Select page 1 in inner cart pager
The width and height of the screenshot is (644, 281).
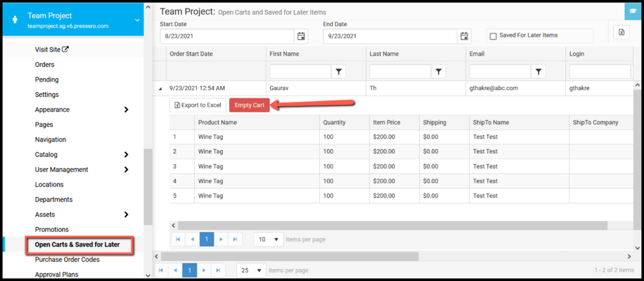pos(206,239)
